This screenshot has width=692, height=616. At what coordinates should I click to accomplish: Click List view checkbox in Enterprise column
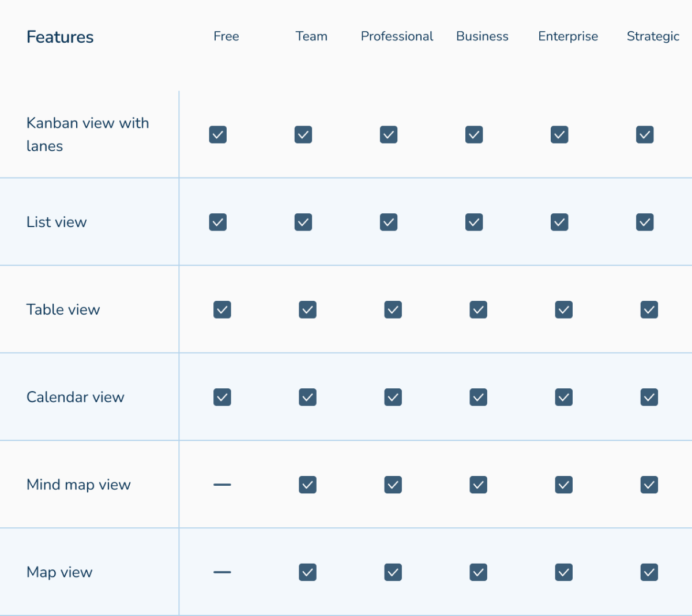coord(559,222)
